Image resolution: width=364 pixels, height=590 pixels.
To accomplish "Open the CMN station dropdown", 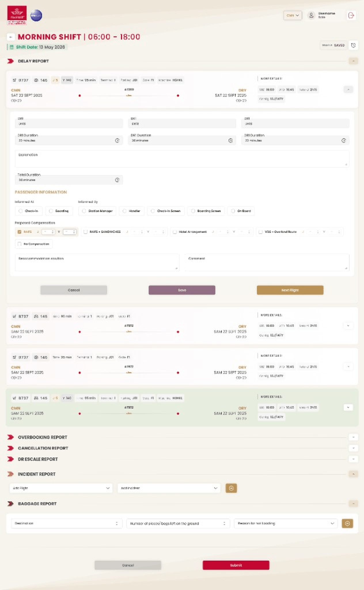I will point(293,15).
